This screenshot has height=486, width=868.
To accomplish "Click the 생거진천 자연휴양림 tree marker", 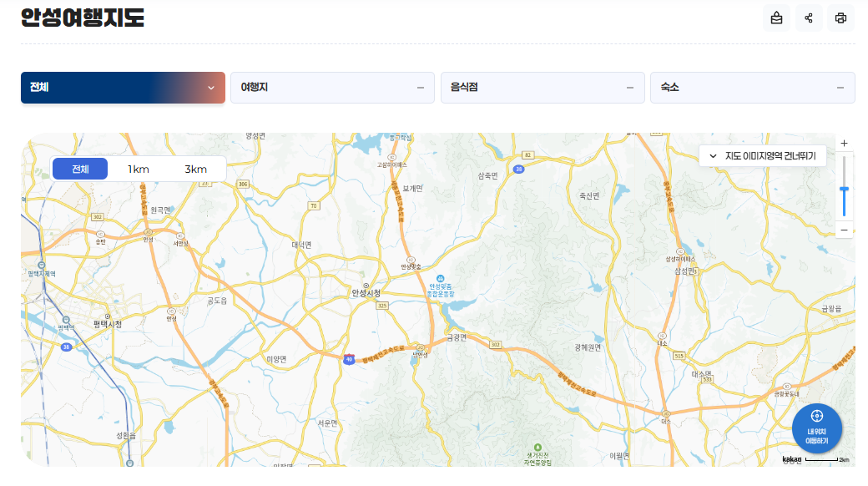I will pyautogui.click(x=537, y=446).
